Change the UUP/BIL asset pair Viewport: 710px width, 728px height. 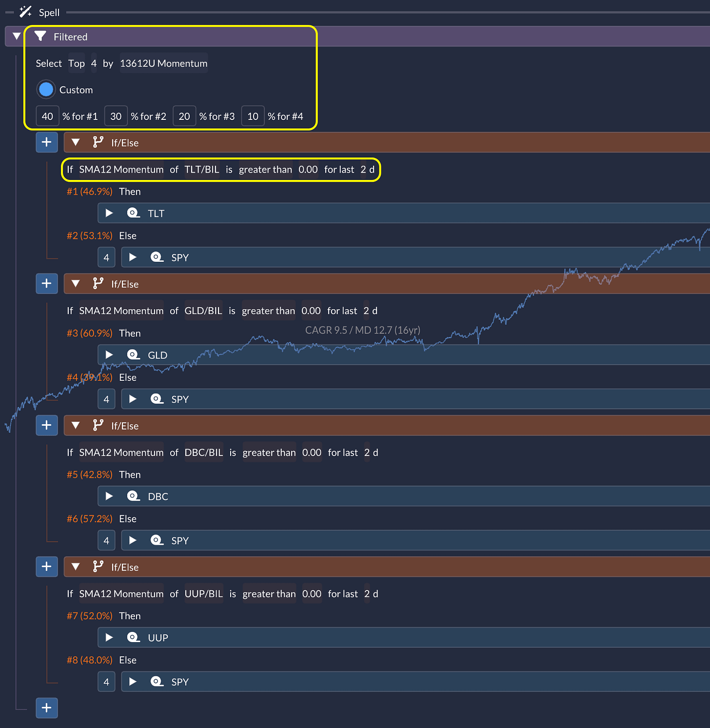pos(204,594)
